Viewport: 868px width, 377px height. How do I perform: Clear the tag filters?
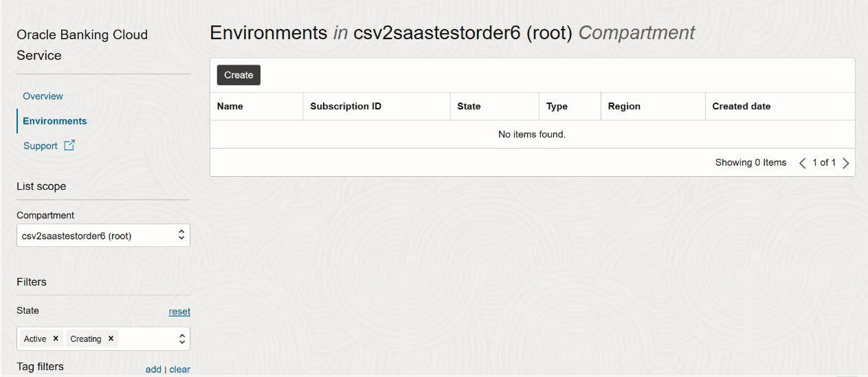[x=179, y=369]
